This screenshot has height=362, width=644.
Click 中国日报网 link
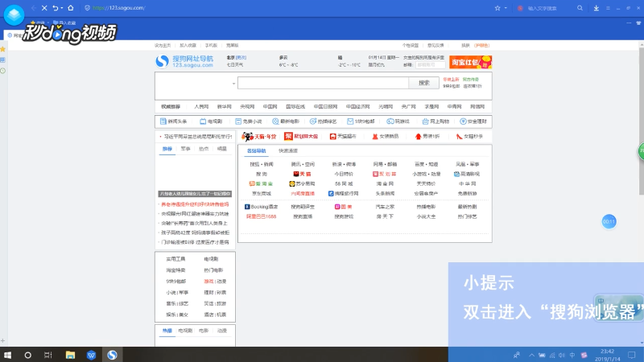pos(325,107)
